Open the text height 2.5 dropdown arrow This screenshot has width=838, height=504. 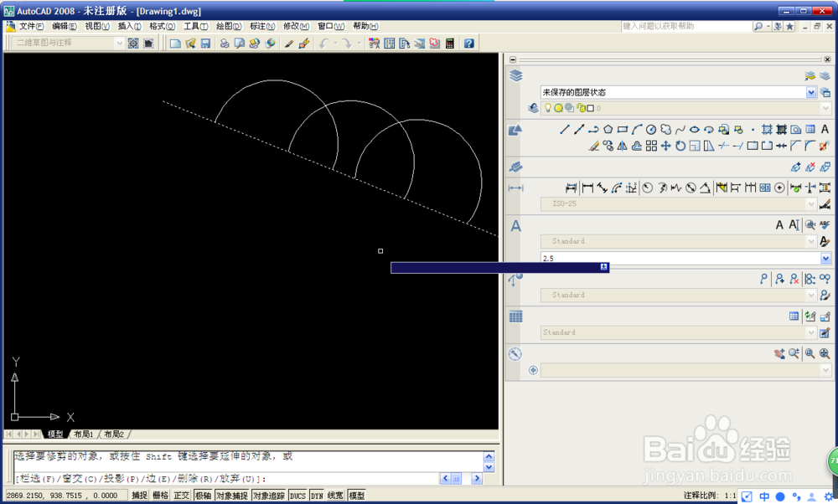click(x=825, y=259)
